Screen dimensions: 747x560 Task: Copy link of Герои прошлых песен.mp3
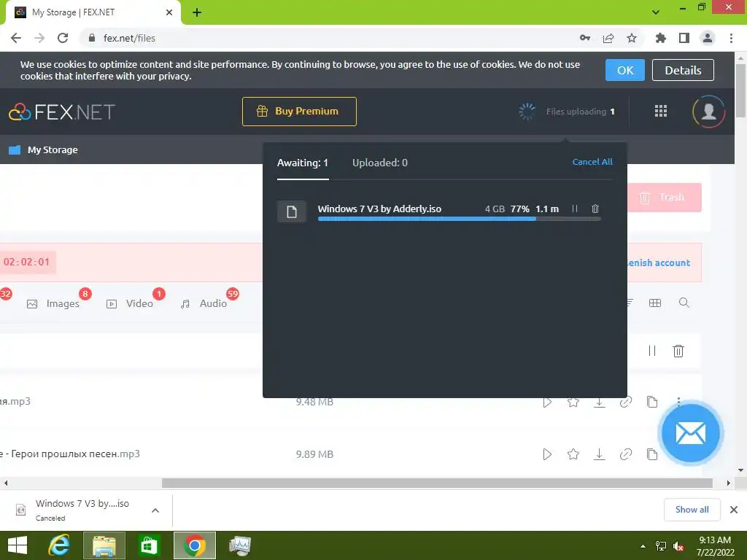[x=625, y=454]
